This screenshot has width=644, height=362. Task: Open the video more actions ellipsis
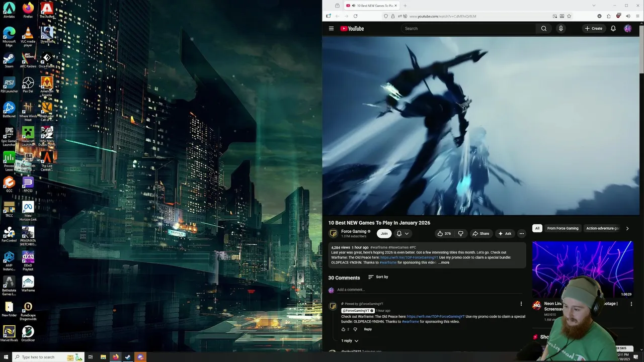(x=522, y=233)
